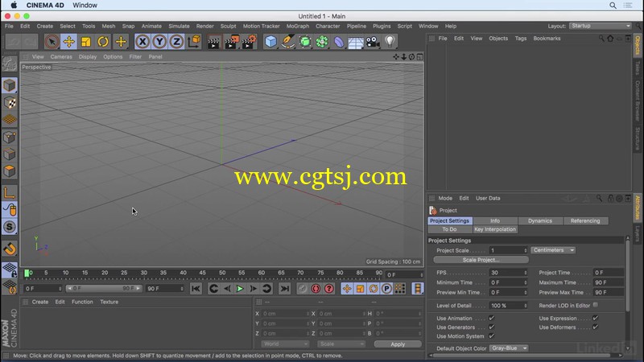Activate the Rotate tool
Image resolution: width=644 pixels, height=362 pixels.
[x=103, y=42]
